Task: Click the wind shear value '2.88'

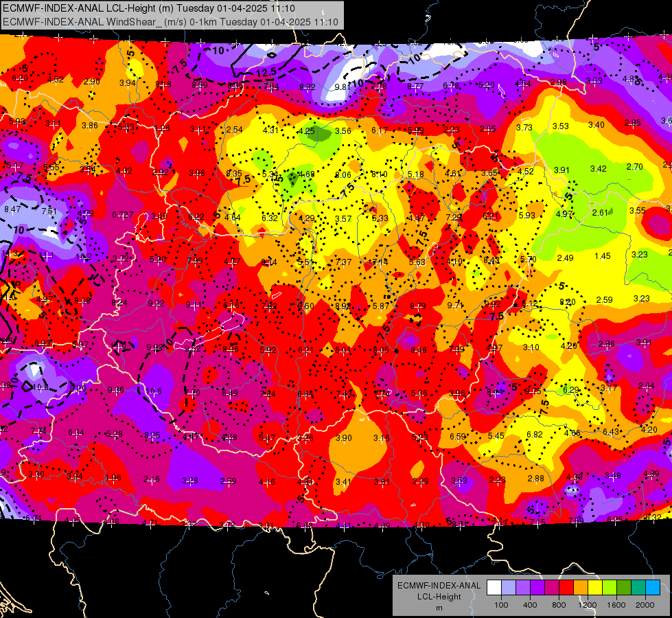Action: [535, 478]
